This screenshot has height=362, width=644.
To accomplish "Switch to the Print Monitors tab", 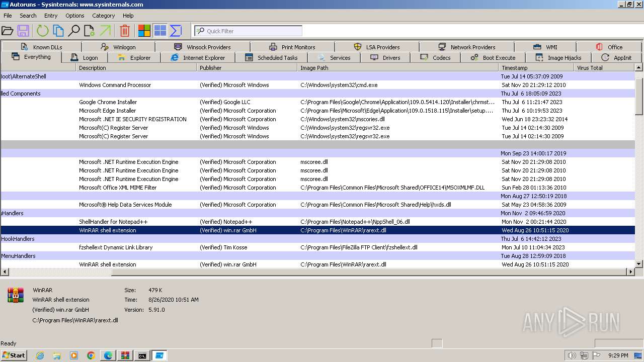I will pyautogui.click(x=292, y=47).
